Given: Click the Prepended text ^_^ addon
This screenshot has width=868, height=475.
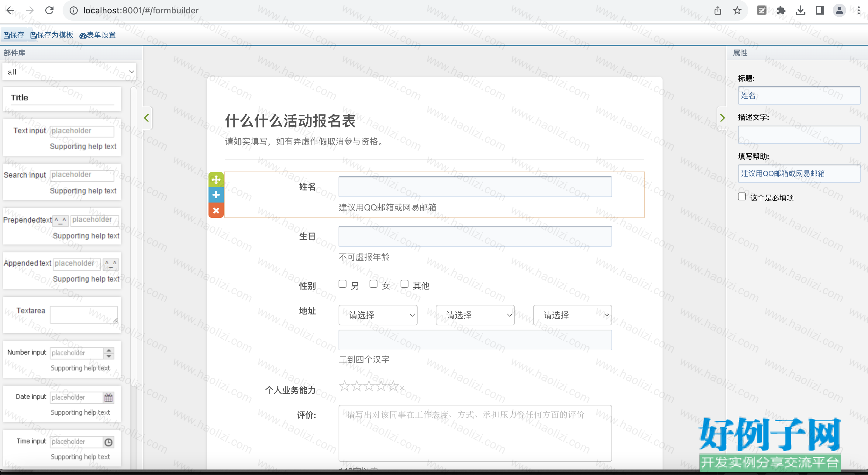Looking at the screenshot, I should [61, 220].
